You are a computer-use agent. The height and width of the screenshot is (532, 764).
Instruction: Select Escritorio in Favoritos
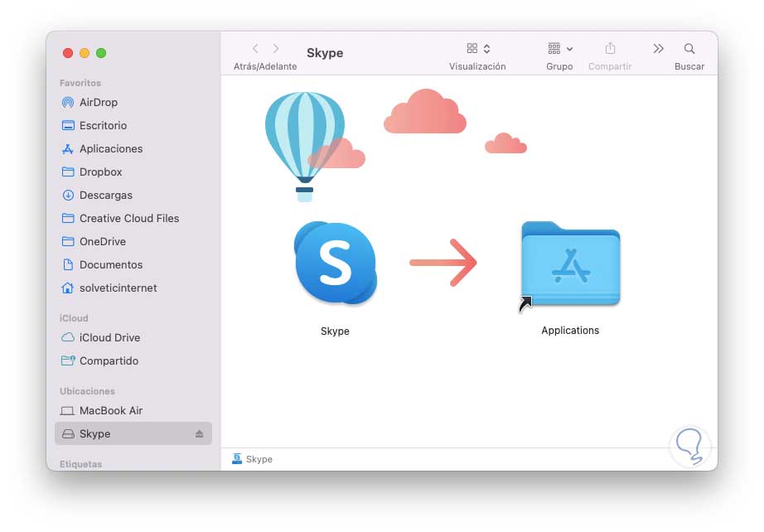click(x=133, y=126)
